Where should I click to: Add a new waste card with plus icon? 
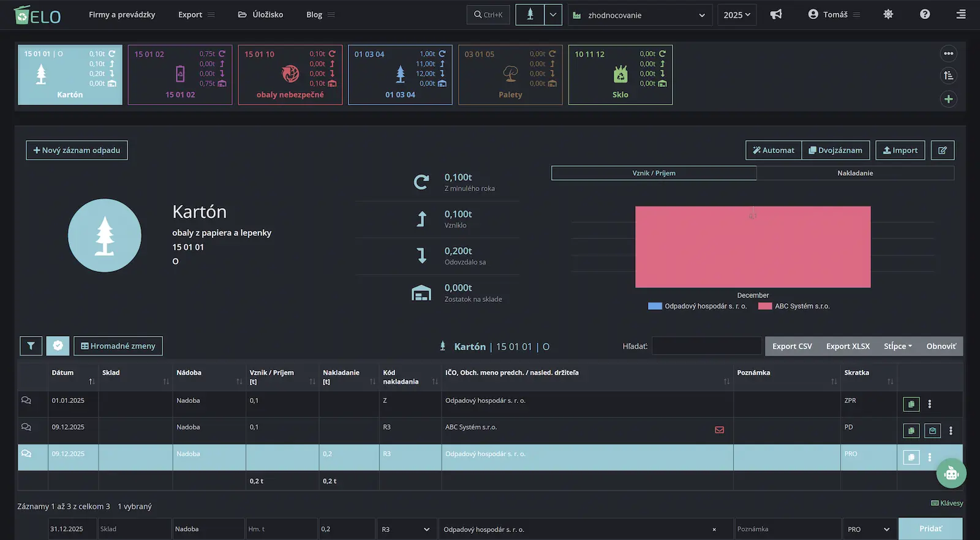(949, 99)
